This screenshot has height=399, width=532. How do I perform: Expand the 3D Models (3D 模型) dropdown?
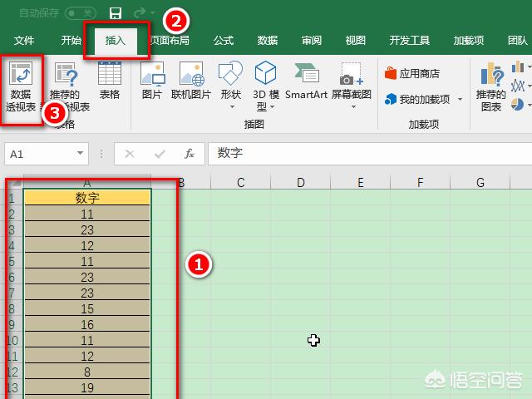(x=266, y=87)
